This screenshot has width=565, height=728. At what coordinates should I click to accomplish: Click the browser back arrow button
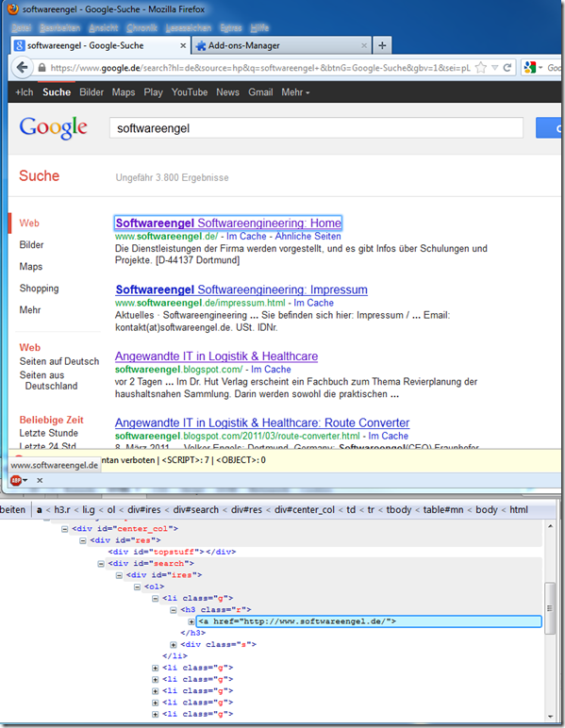(22, 68)
